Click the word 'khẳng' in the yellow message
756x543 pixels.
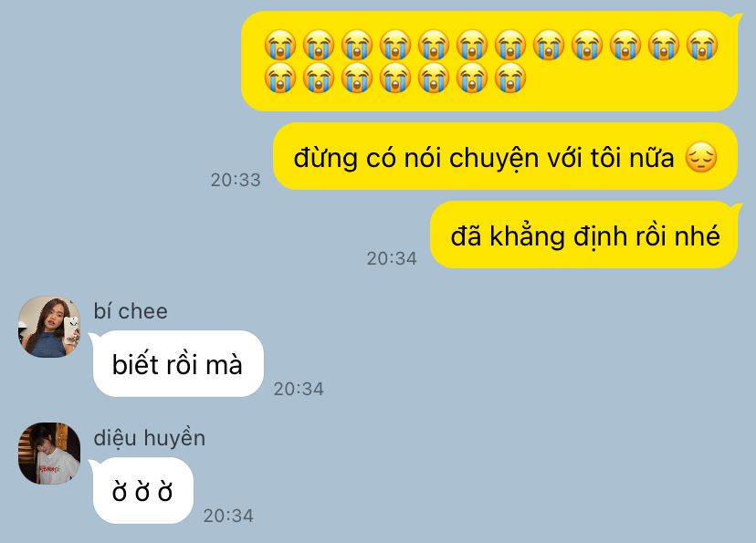click(527, 236)
